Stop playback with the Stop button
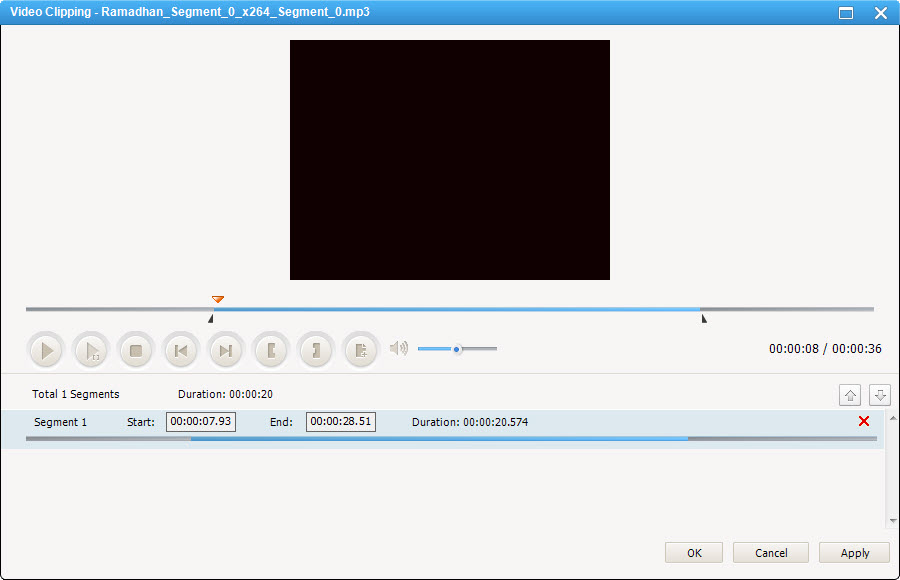The image size is (900, 580). 136,351
